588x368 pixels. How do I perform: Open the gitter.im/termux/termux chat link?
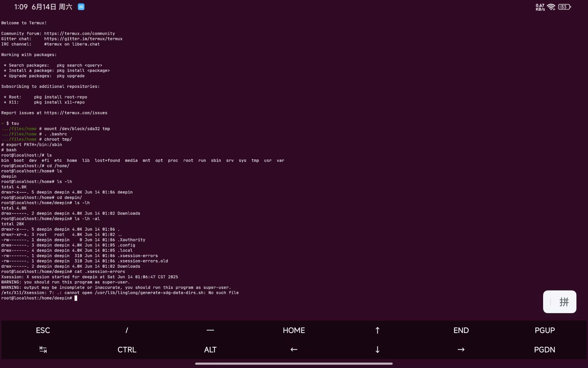point(83,39)
